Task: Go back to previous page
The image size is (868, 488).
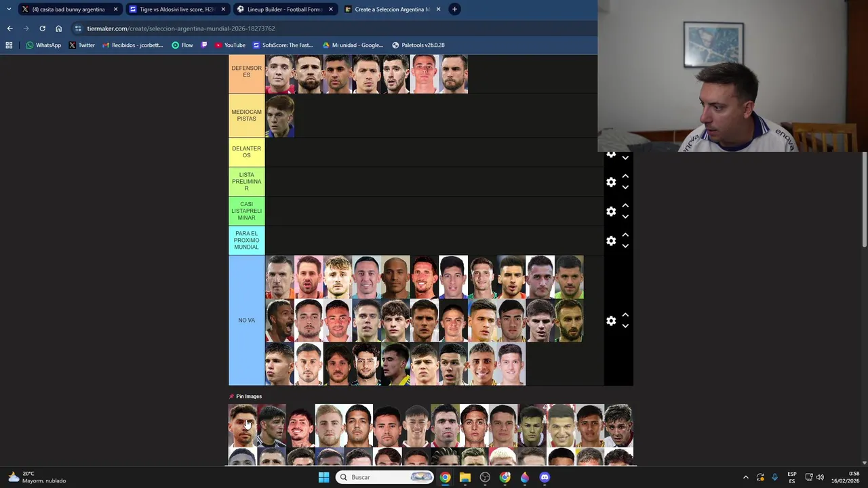Action: tap(9, 28)
